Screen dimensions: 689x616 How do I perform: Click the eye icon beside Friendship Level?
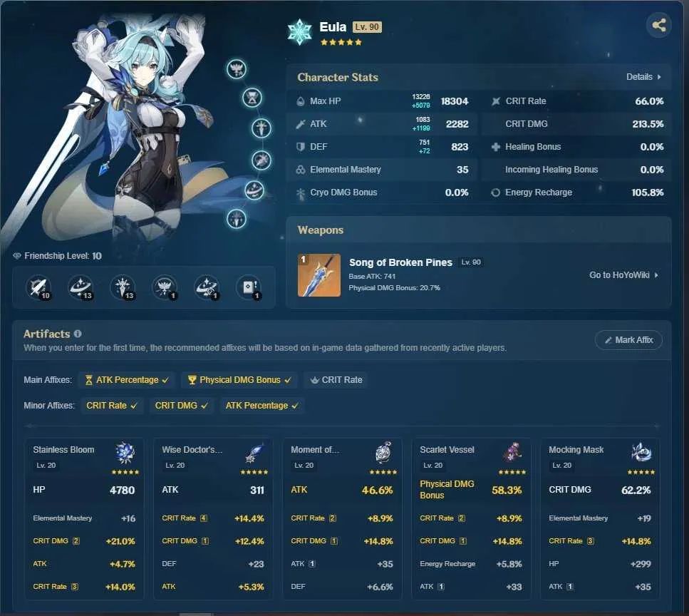[x=17, y=256]
